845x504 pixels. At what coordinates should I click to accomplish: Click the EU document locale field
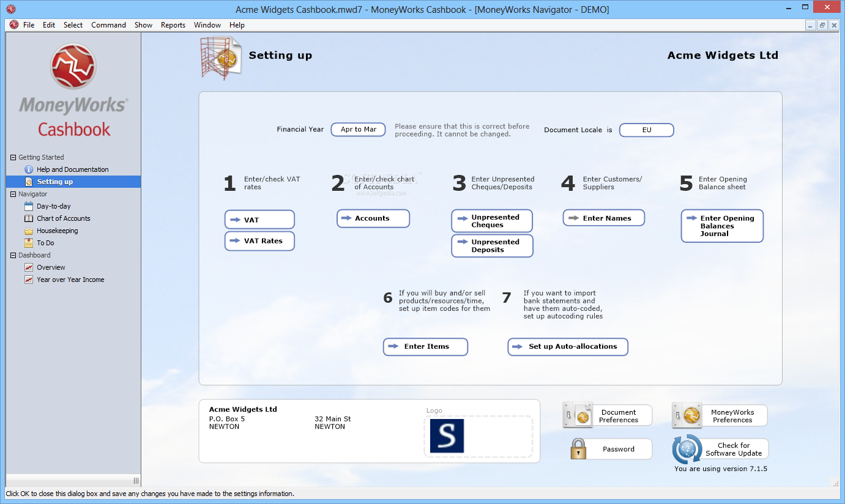click(x=647, y=130)
